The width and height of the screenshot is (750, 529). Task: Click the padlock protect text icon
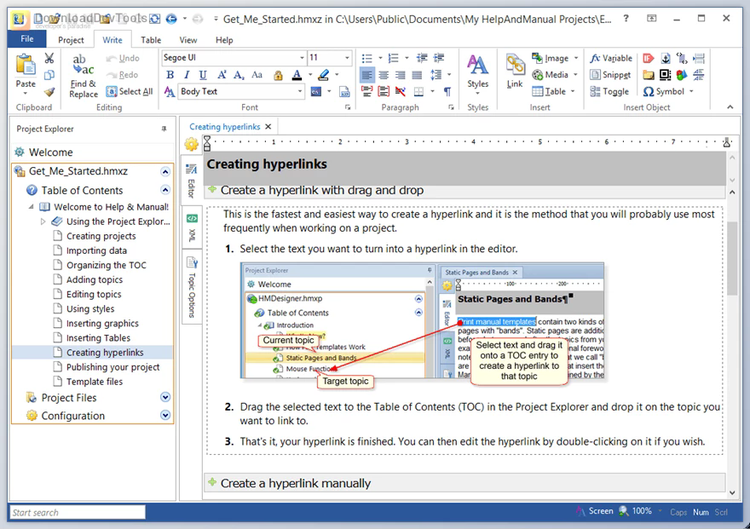point(278,75)
